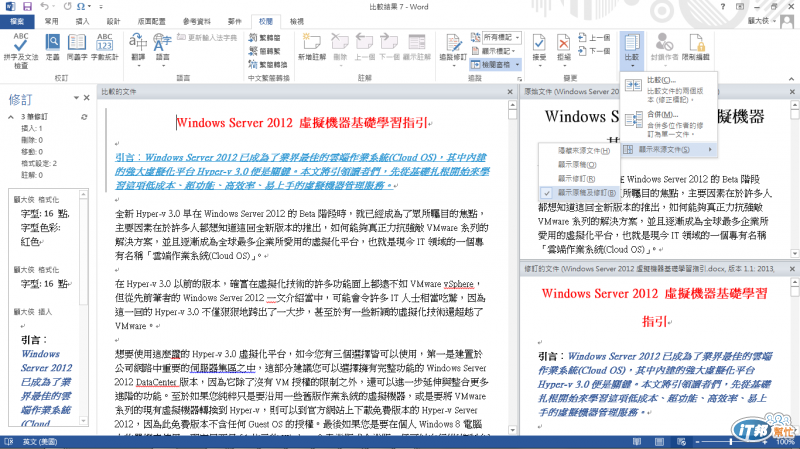Choose 比較(C)... in the dropdown menu
This screenshot has width=800, height=449.
coord(669,89)
